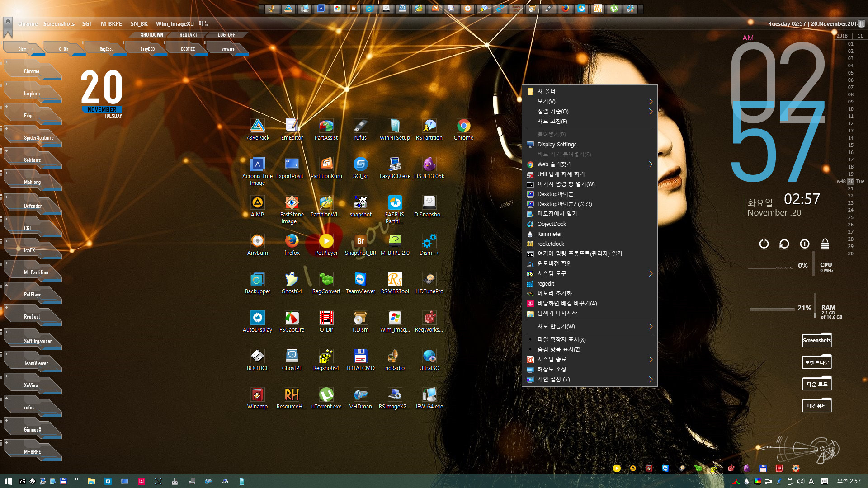This screenshot has height=488, width=868.
Task: Open the Screenshots folder button on right
Action: click(x=817, y=340)
